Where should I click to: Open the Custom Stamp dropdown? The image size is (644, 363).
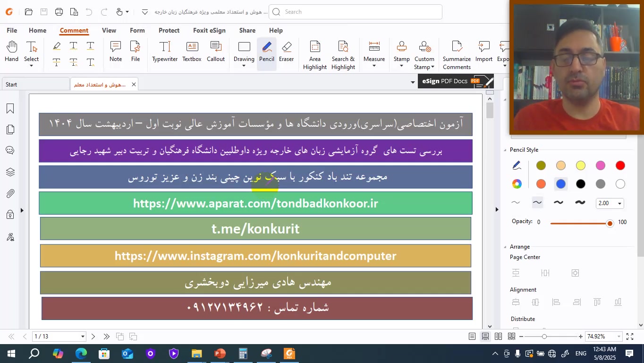point(432,67)
